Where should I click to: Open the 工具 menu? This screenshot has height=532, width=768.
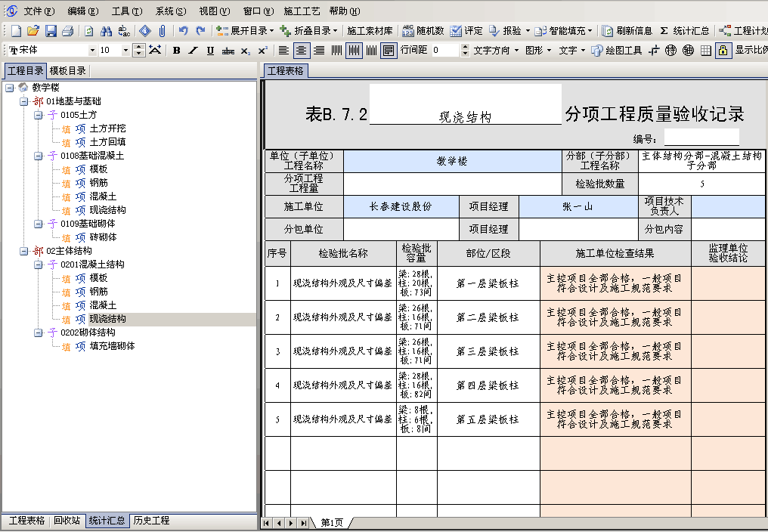click(127, 11)
